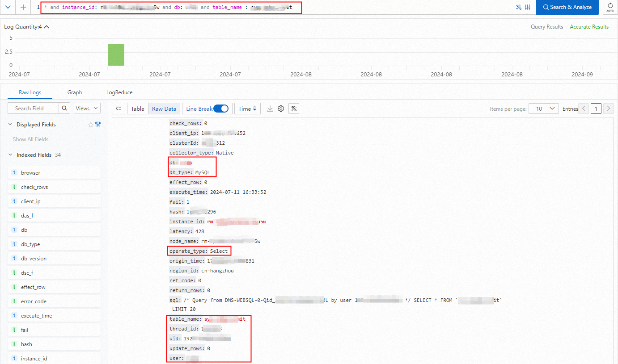Click db_type: MySQL in the log
This screenshot has height=364, width=618.
(x=190, y=172)
